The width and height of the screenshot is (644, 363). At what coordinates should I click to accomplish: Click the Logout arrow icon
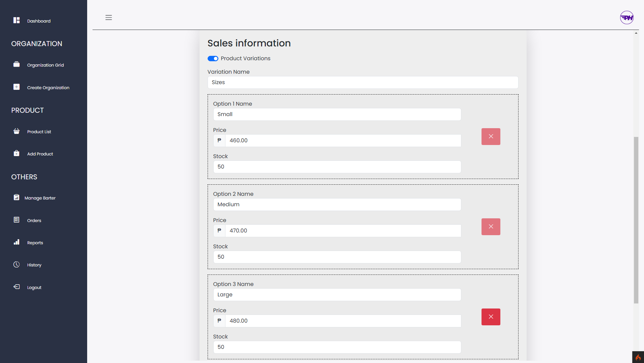click(x=16, y=287)
